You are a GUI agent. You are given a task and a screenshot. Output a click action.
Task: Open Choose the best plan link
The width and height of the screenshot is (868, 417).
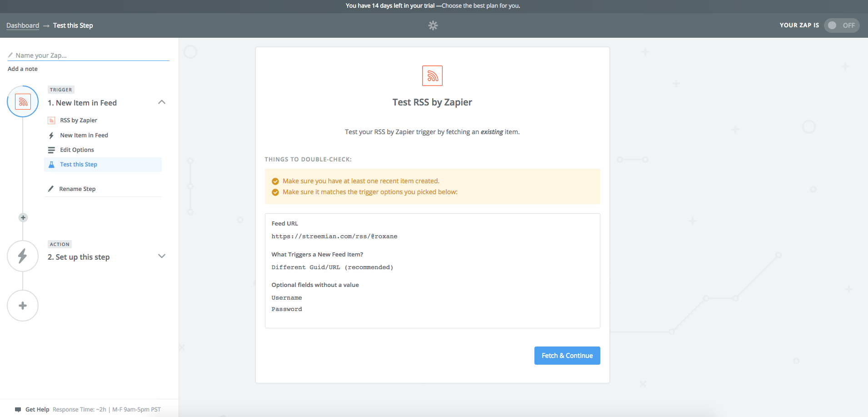481,6
